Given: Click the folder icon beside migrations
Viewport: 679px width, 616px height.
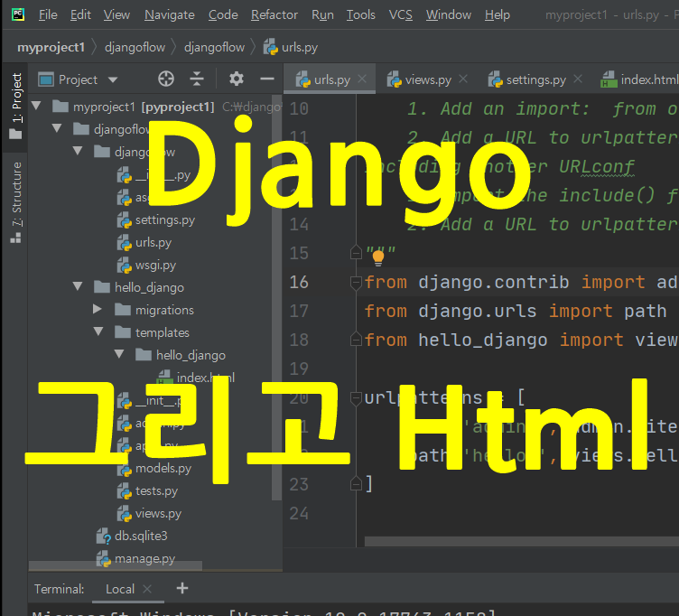Looking at the screenshot, I should [x=123, y=309].
